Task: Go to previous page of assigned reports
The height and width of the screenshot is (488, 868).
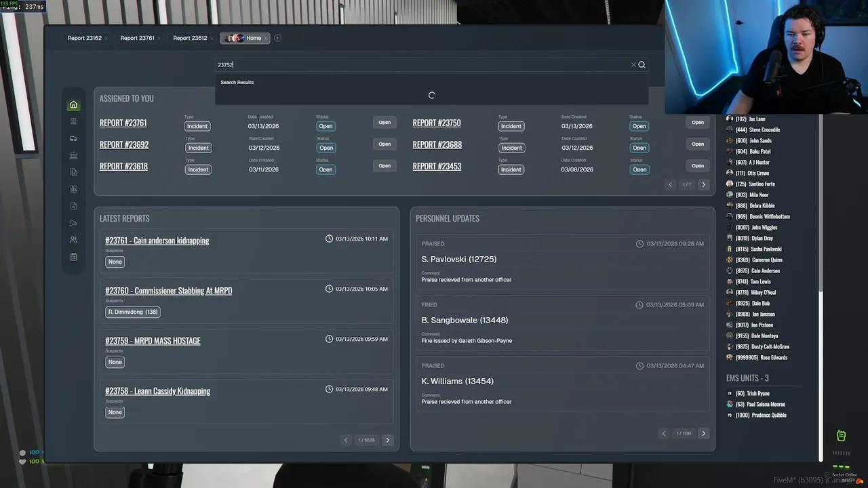Action: [x=670, y=184]
